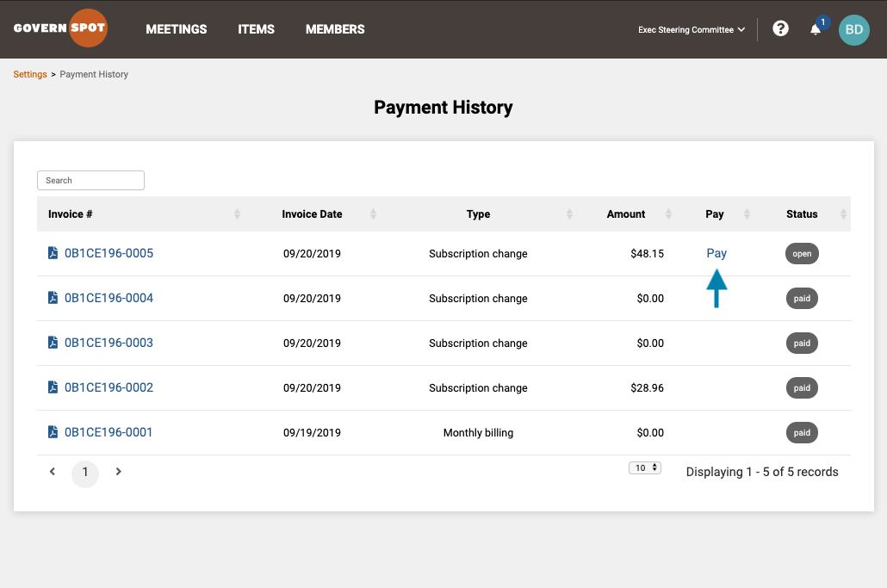Click the open status badge
887x588 pixels.
(802, 253)
